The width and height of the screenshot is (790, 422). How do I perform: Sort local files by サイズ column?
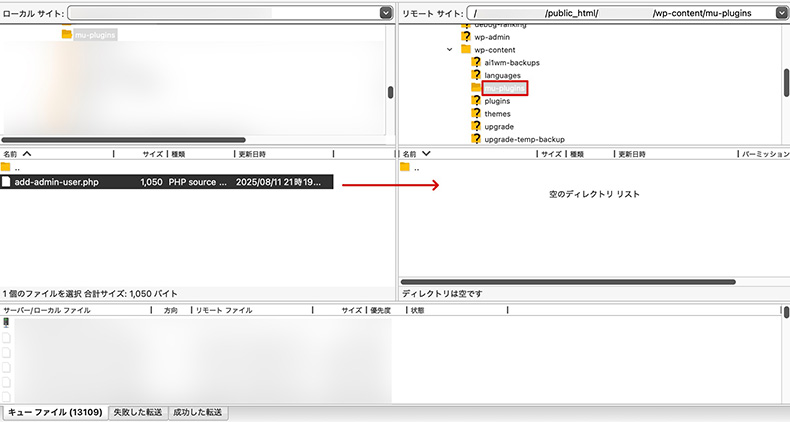140,154
